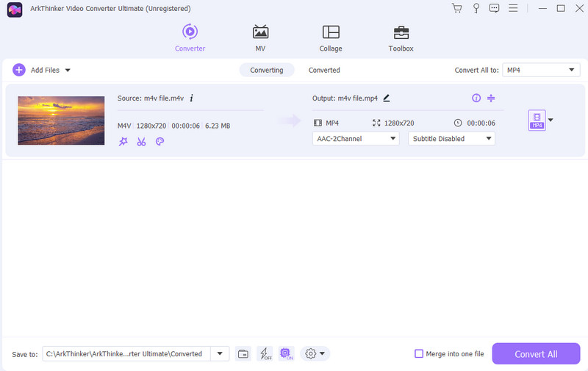Open the Collage tab

pyautogui.click(x=331, y=37)
